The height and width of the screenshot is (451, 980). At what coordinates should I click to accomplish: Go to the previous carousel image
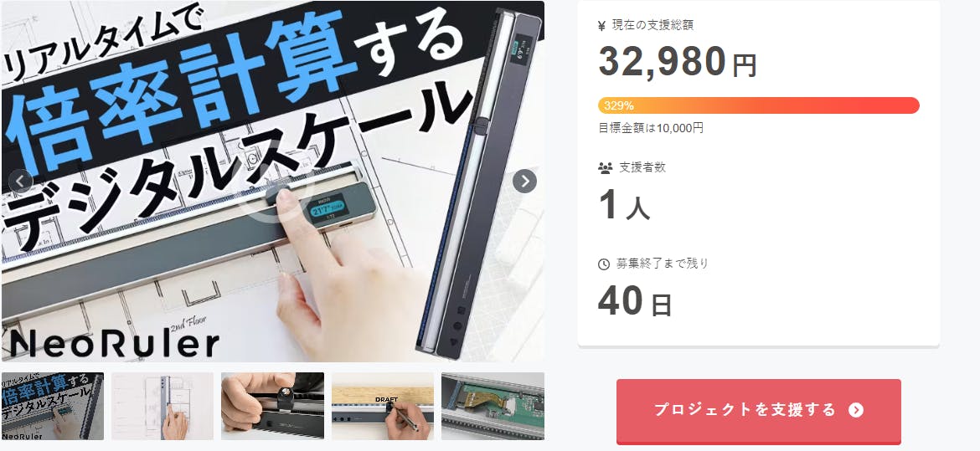click(21, 181)
